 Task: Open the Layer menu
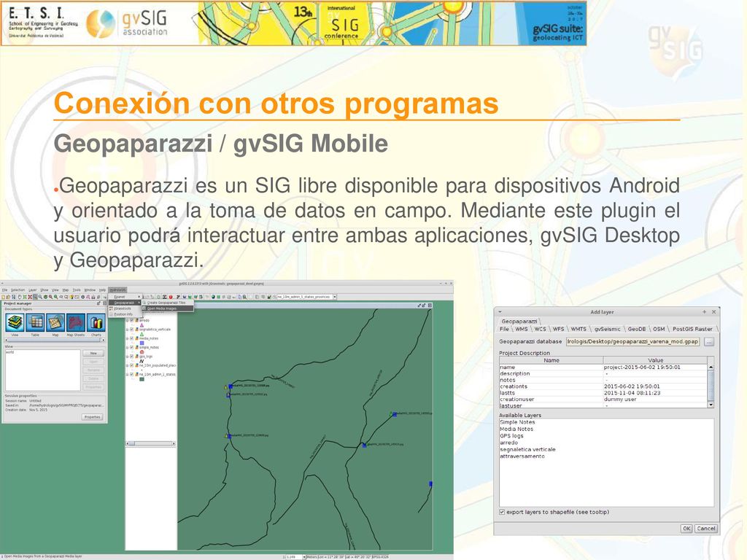(x=32, y=289)
